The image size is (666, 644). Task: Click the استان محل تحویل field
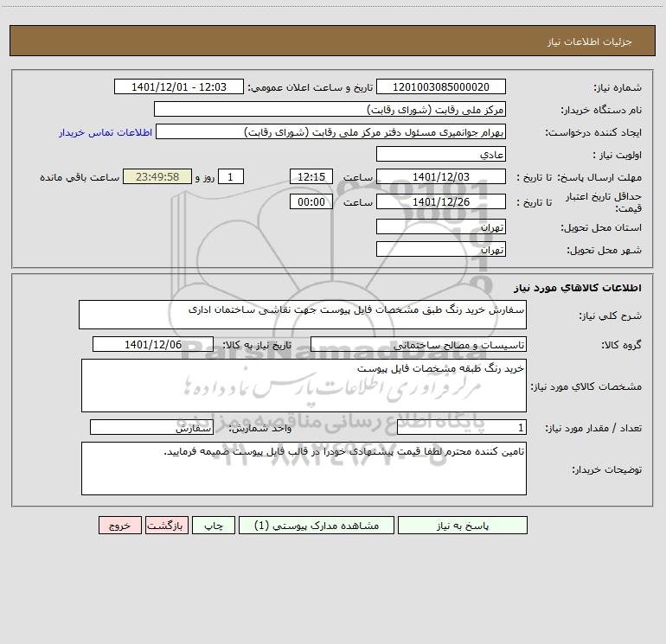441,226
